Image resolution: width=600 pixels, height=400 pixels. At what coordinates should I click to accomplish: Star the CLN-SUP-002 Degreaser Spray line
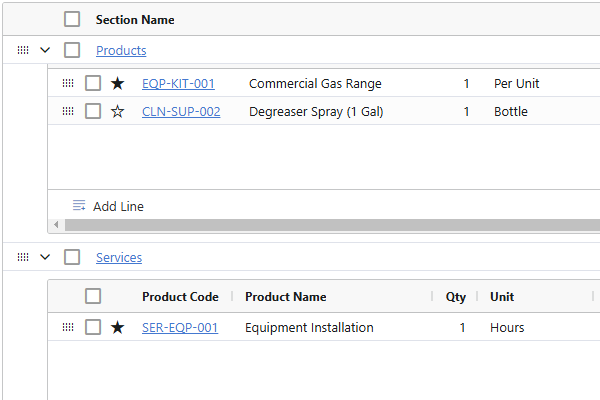pos(118,112)
